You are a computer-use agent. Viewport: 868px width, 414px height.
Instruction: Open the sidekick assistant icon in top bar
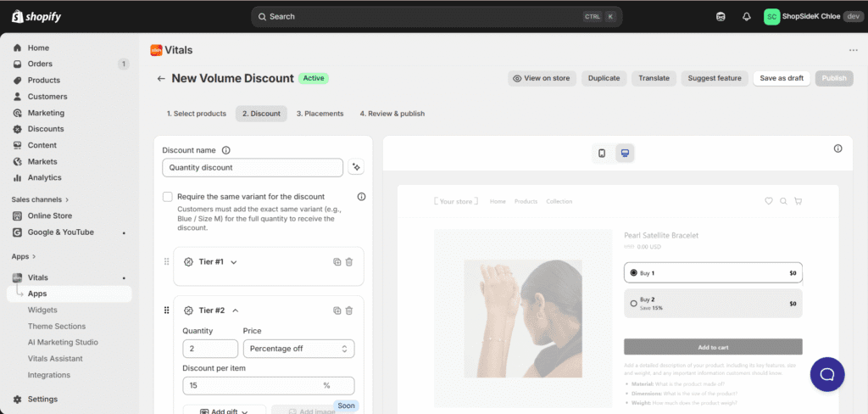click(x=721, y=17)
